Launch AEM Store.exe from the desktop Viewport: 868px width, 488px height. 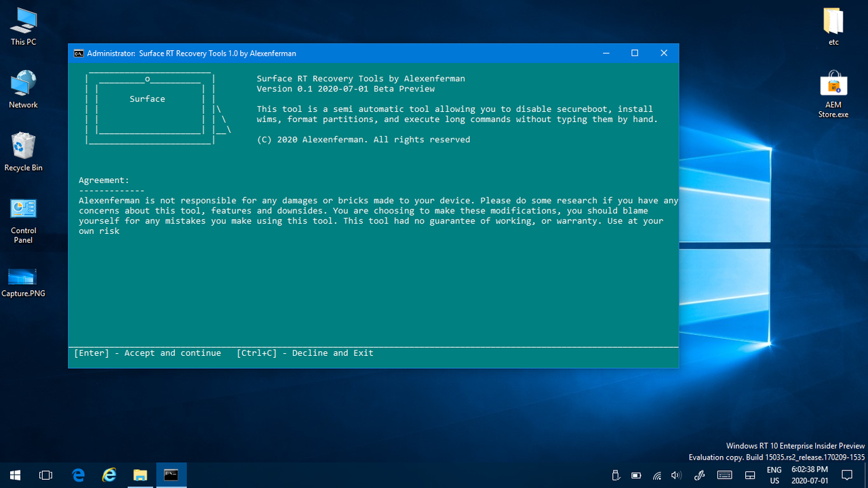pyautogui.click(x=833, y=88)
